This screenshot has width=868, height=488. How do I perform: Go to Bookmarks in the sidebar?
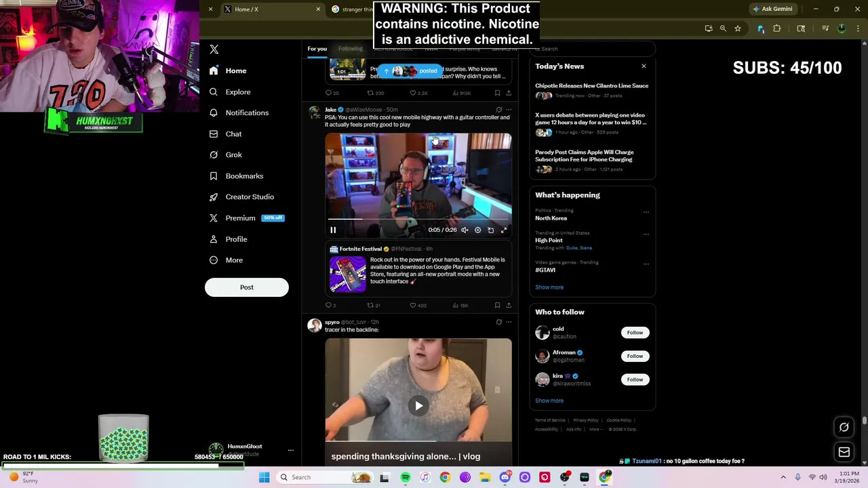click(x=237, y=176)
